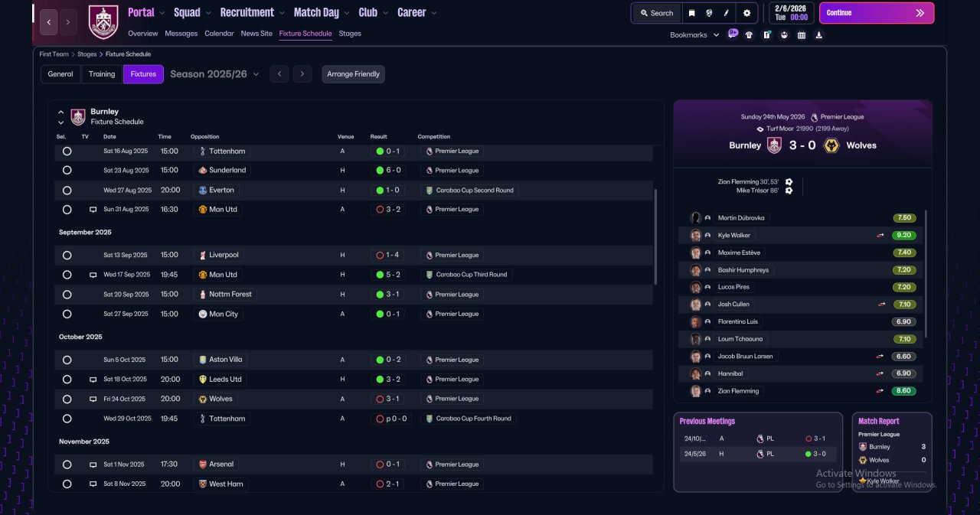Switch to the Calendar tab
This screenshot has height=515, width=980.
[220, 34]
